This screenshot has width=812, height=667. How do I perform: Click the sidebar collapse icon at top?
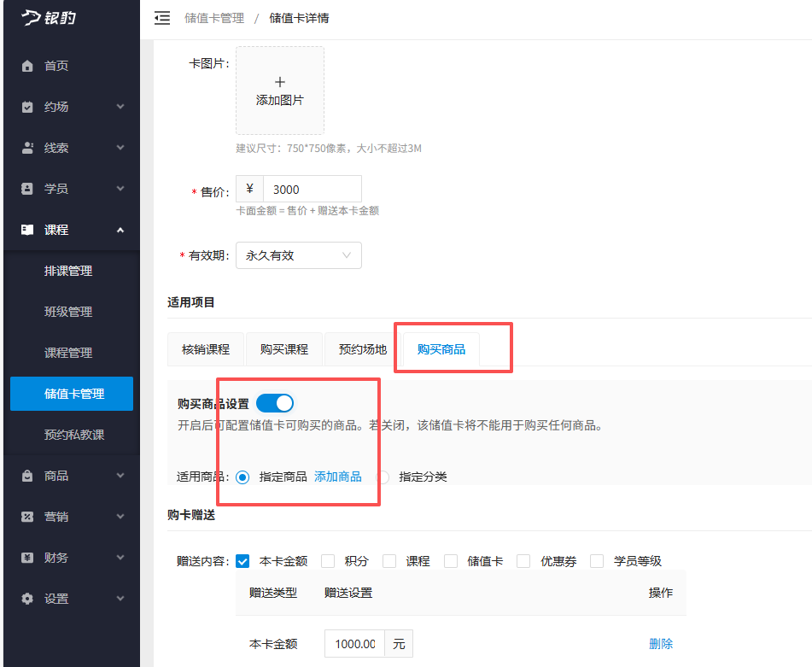tap(162, 18)
